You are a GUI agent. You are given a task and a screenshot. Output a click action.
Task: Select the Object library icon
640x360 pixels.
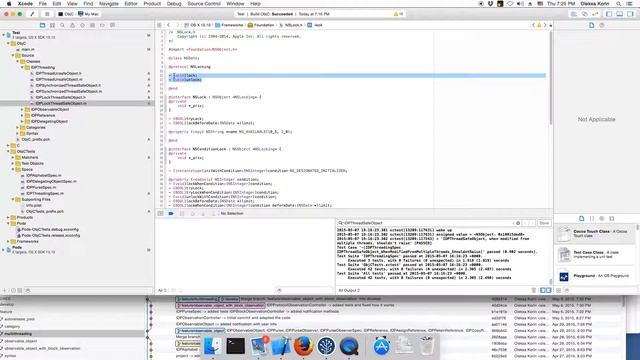point(602,219)
